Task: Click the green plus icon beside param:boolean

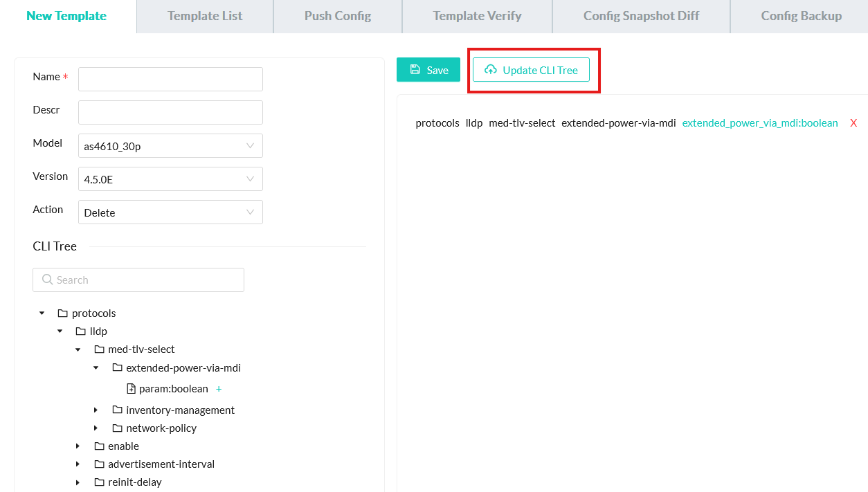Action: [219, 389]
